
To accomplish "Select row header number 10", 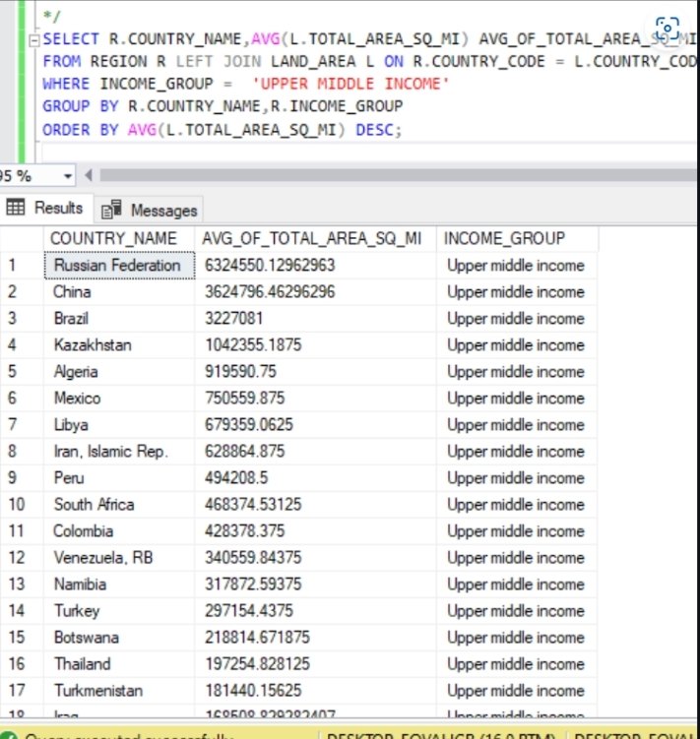I will point(22,505).
